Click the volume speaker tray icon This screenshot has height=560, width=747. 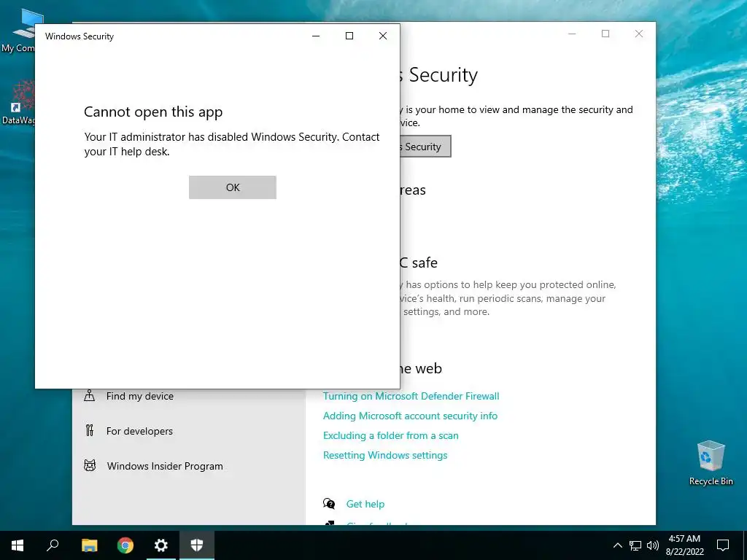click(x=653, y=545)
